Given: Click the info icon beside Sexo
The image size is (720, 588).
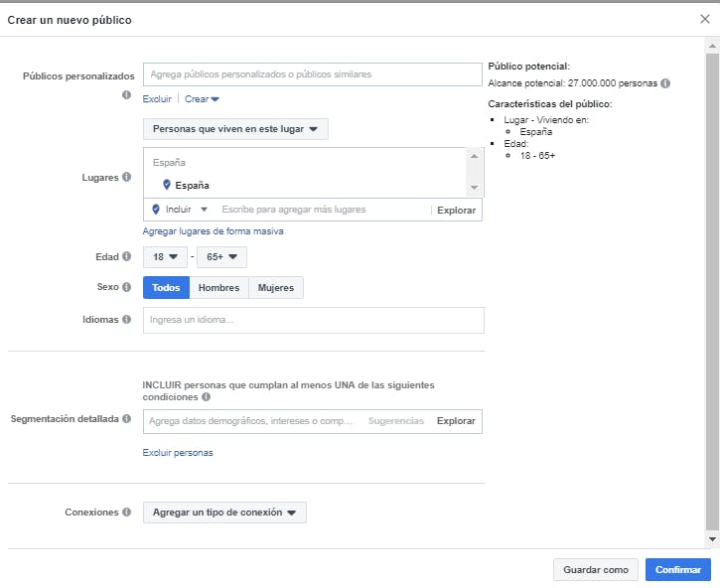Looking at the screenshot, I should pos(127,287).
